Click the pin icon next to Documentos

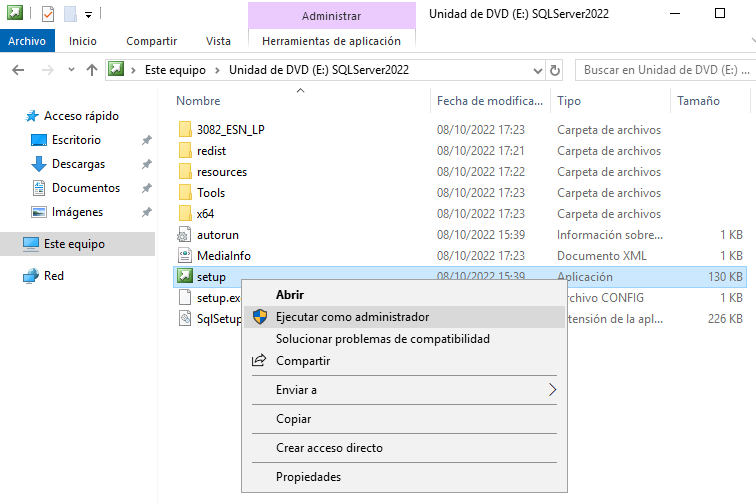coord(147,188)
